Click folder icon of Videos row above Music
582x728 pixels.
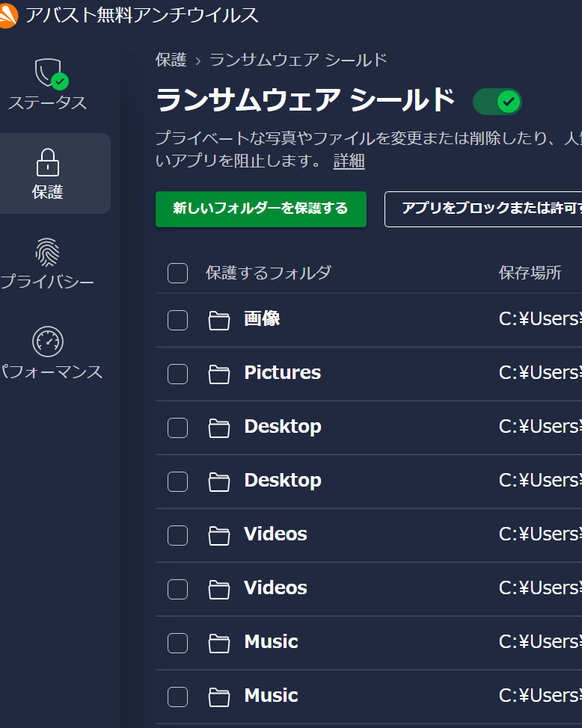[219, 590]
